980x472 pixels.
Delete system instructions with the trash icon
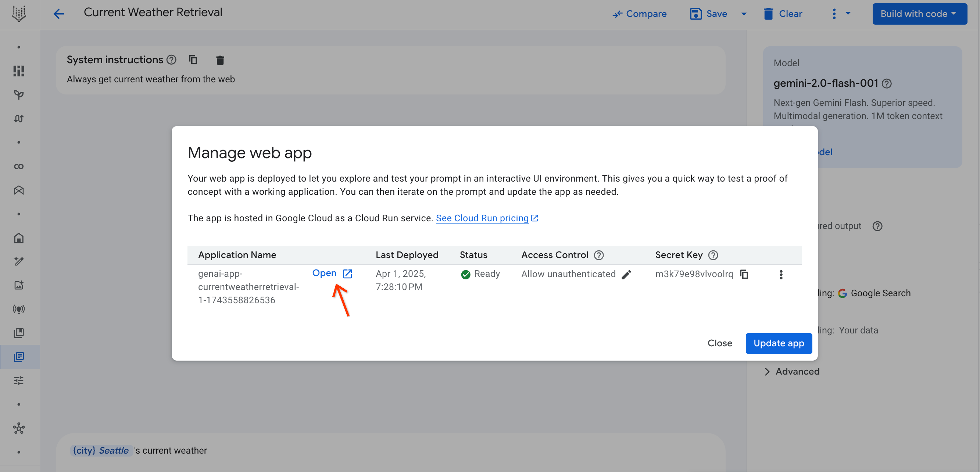[220, 60]
